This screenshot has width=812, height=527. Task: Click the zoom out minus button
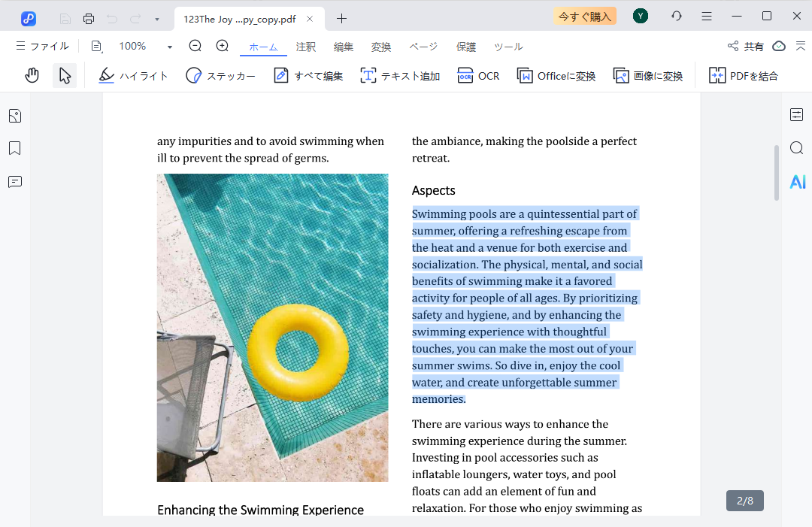point(195,47)
